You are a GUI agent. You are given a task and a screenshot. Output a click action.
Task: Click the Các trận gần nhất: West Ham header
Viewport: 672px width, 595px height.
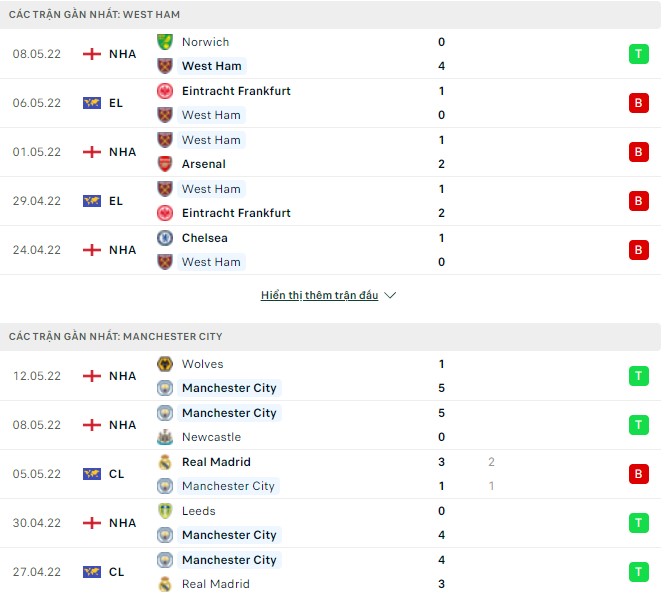[95, 15]
